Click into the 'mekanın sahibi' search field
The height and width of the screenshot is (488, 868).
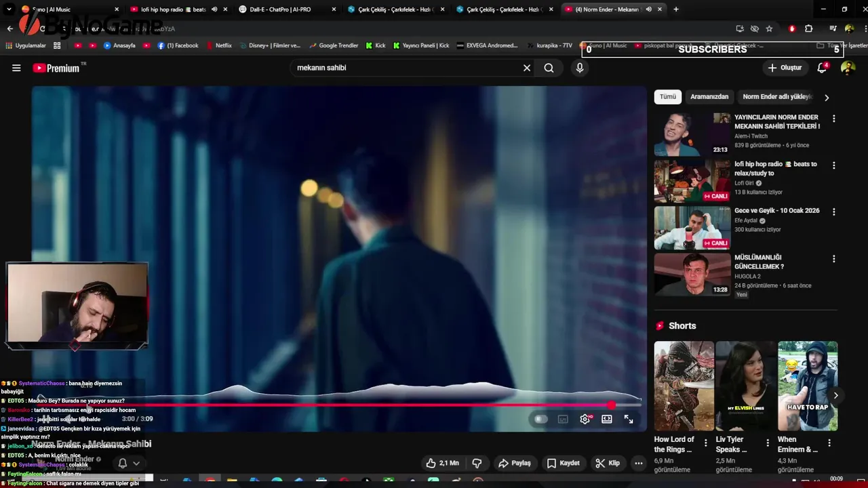[406, 68]
